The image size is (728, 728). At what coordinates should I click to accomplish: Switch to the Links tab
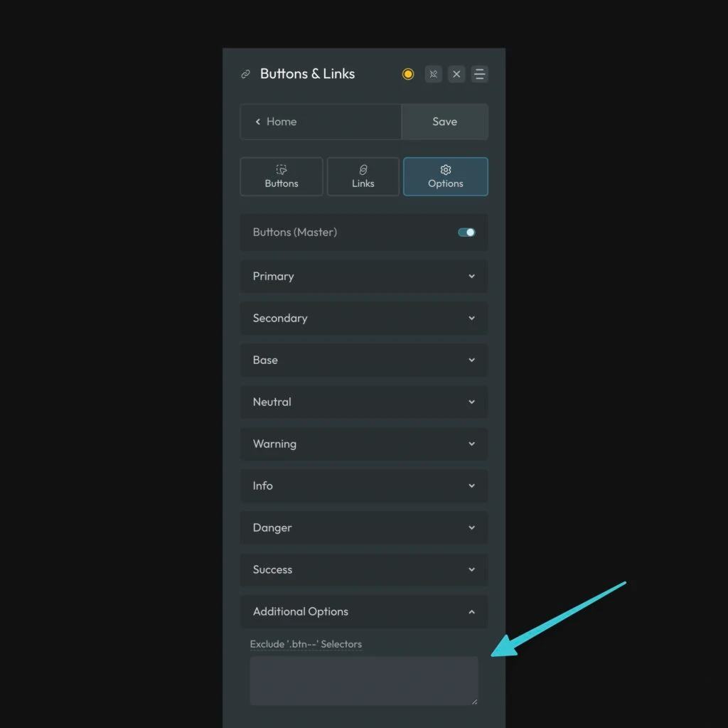coord(363,176)
